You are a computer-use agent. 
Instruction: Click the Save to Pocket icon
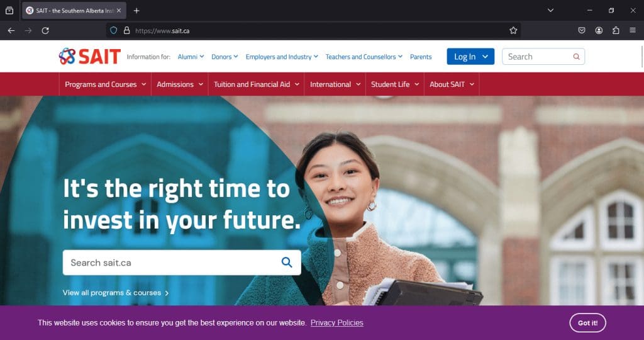pos(582,30)
